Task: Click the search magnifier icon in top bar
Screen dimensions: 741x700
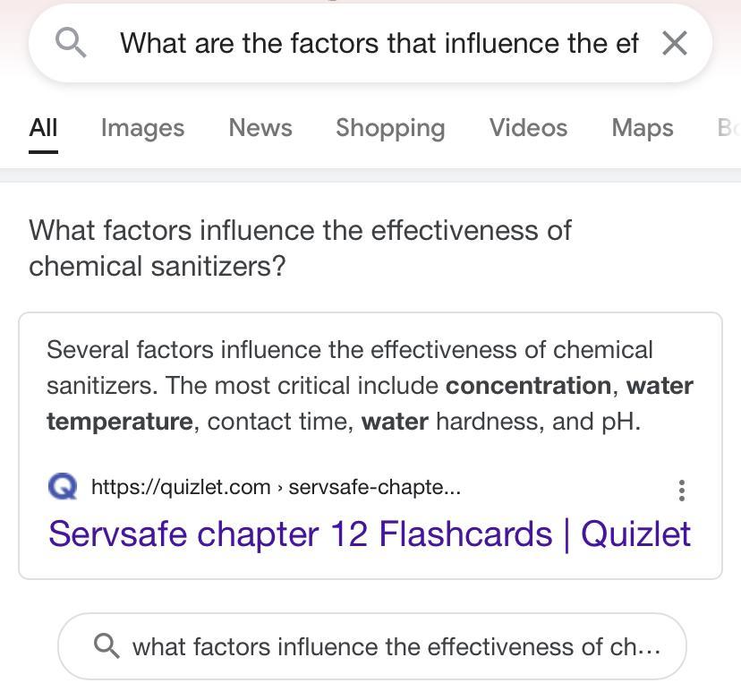Action: tap(71, 42)
